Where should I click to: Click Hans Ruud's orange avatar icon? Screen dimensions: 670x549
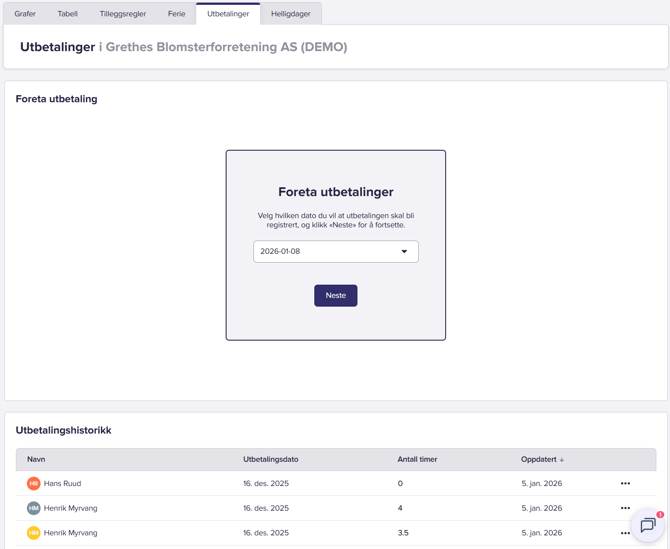33,484
